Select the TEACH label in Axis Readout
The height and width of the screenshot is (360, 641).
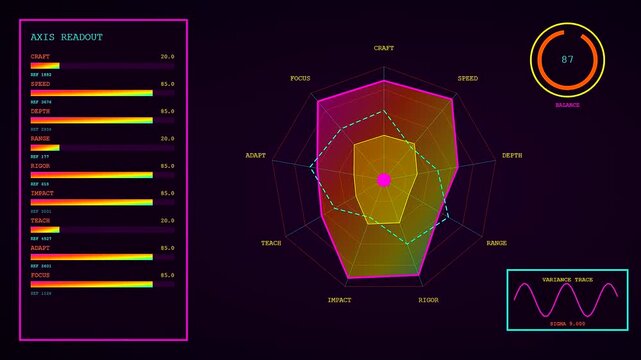click(x=40, y=221)
